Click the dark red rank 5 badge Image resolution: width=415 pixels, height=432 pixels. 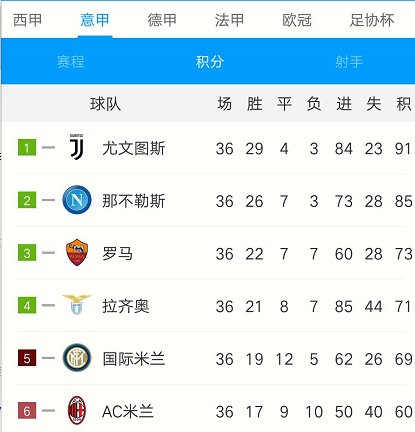[27, 358]
